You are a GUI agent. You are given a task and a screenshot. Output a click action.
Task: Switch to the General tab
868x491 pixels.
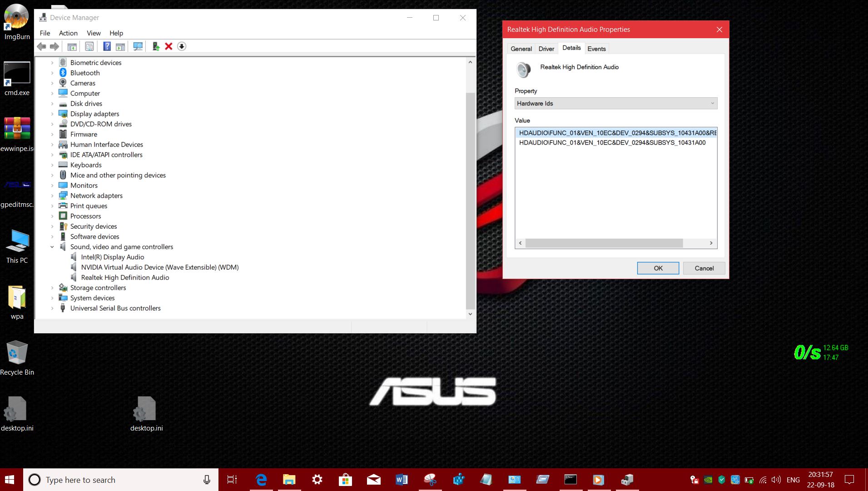tap(521, 49)
